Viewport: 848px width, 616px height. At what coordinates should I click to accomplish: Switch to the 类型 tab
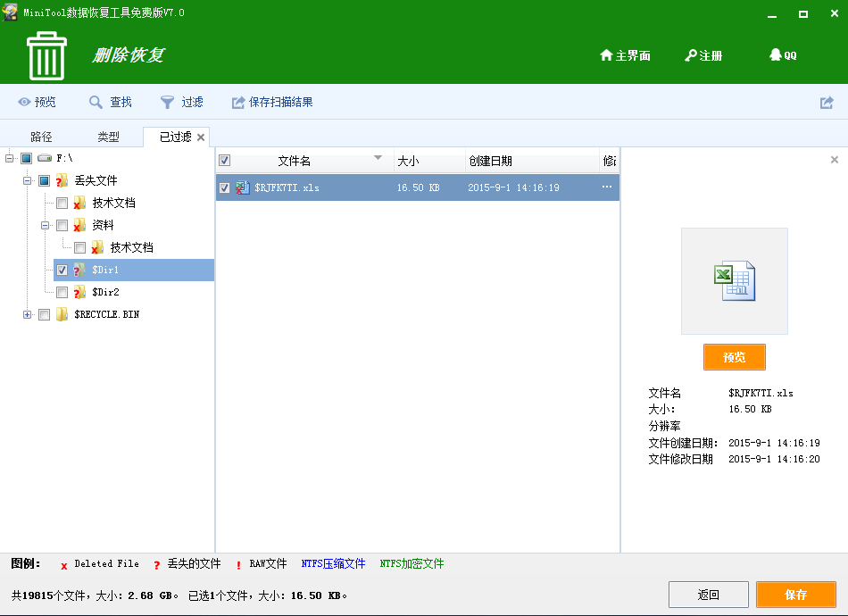108,137
